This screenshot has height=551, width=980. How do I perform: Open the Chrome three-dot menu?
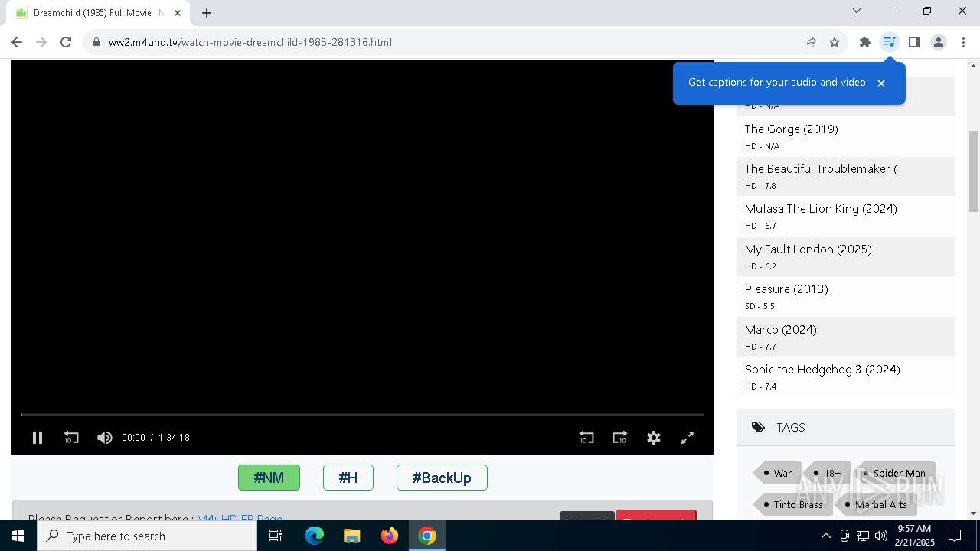point(963,42)
